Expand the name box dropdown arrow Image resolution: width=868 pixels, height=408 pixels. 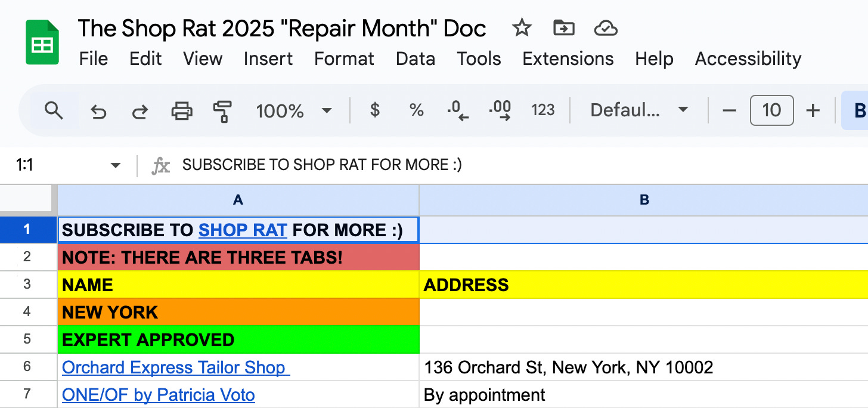(116, 165)
